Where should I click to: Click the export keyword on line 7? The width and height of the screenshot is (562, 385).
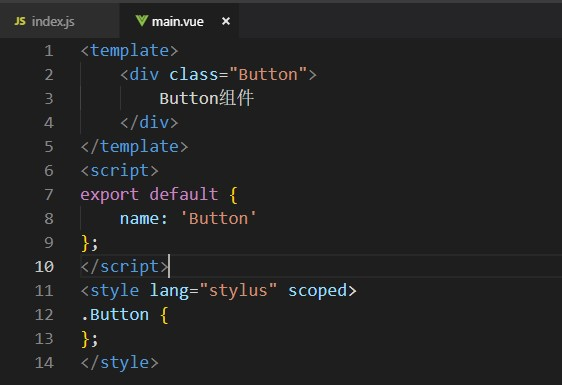click(110, 195)
